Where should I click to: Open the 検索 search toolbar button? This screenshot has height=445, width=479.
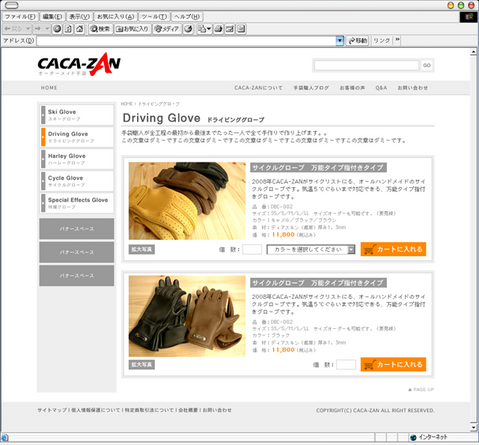pyautogui.click(x=101, y=29)
